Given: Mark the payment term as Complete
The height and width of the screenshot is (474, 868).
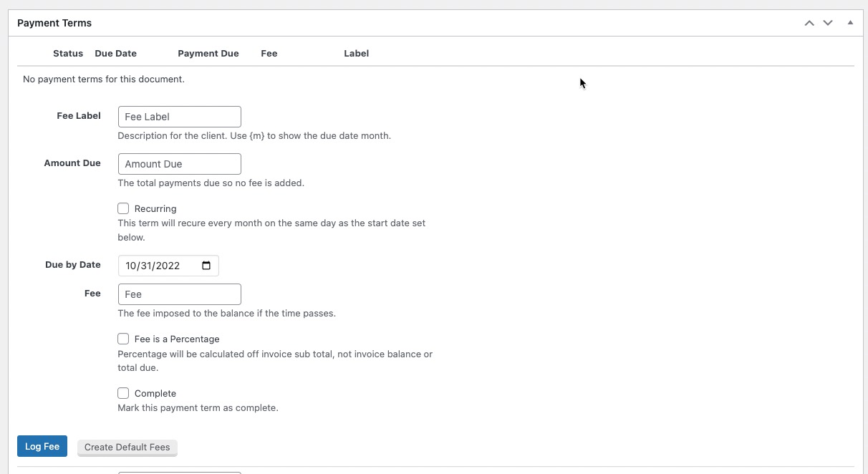Looking at the screenshot, I should coord(123,393).
